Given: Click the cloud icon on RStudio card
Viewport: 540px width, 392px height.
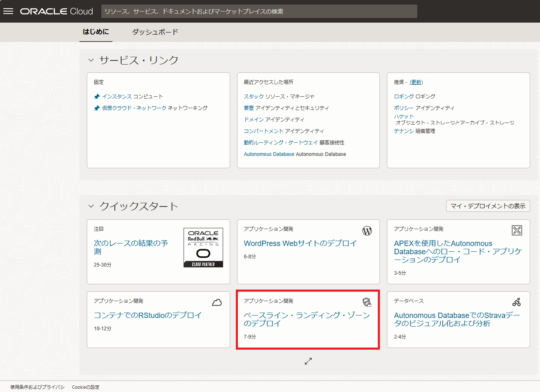Looking at the screenshot, I should click(x=217, y=303).
